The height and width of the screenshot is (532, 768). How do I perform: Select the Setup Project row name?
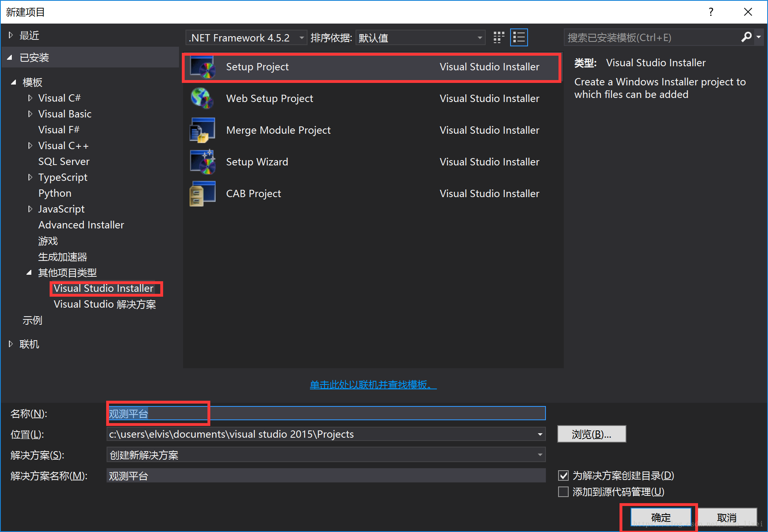[257, 67]
